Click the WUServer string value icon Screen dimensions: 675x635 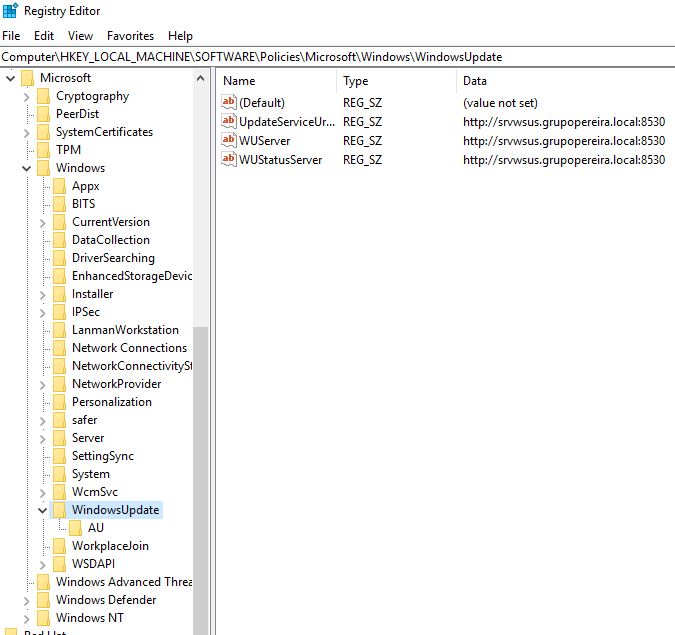coord(229,140)
